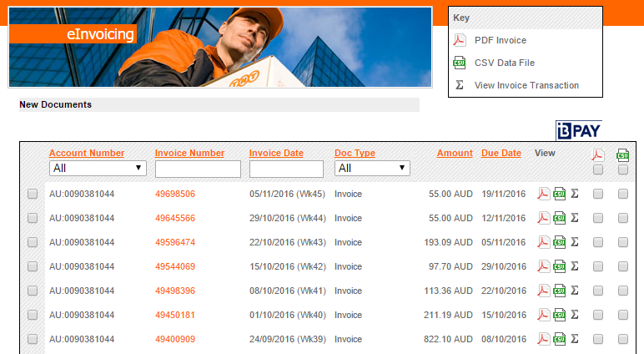Click the amount 193.09 AUD
This screenshot has width=644, height=354.
tap(448, 243)
